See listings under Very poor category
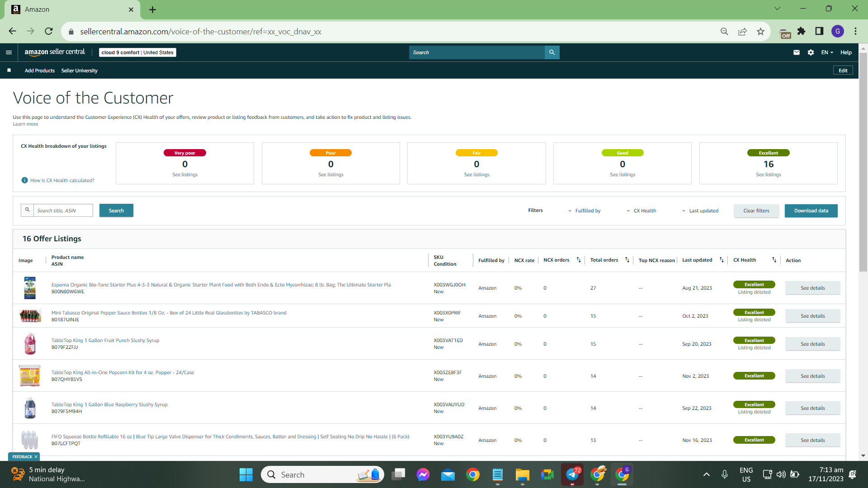The height and width of the screenshot is (488, 868). pos(185,175)
